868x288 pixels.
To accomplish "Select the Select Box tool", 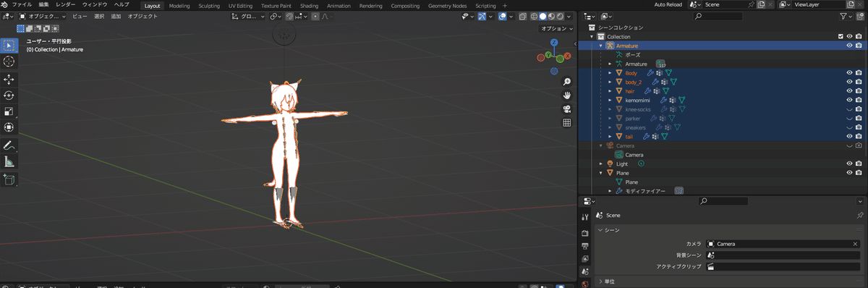I will tap(9, 45).
